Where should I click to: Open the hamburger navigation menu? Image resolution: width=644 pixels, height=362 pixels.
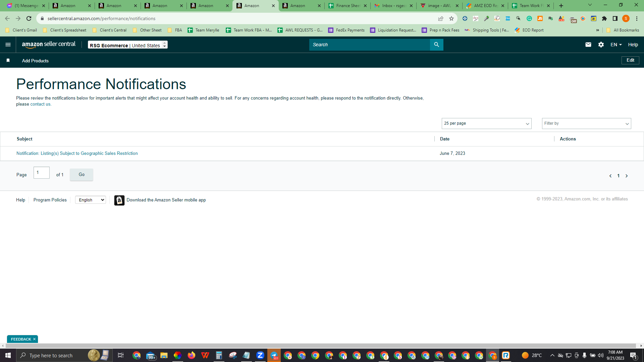8,45
